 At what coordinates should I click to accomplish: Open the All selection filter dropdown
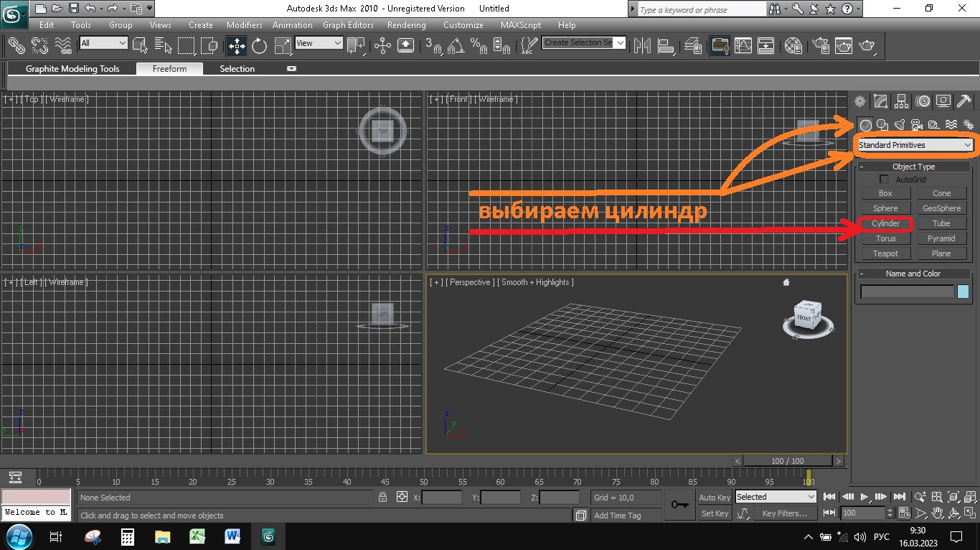point(103,43)
